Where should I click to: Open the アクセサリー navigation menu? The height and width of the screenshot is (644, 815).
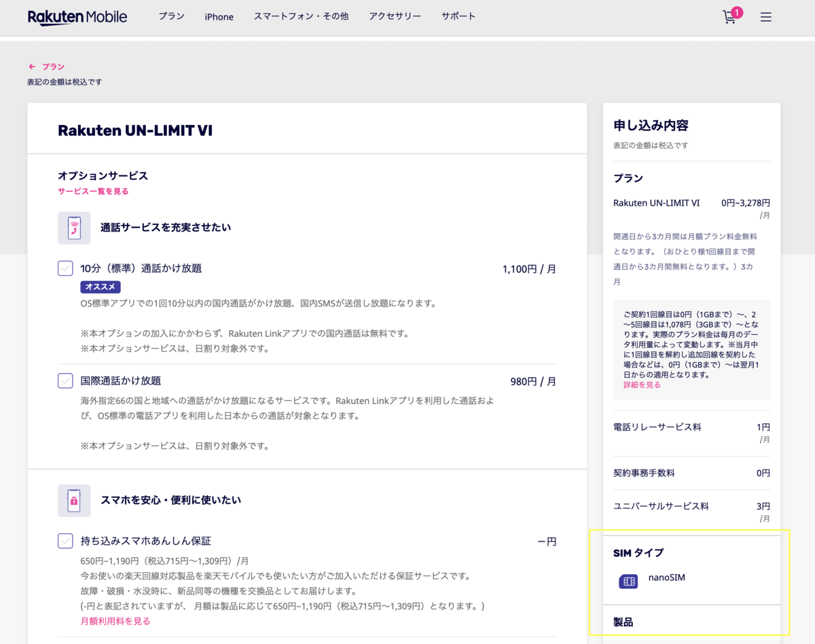(x=395, y=16)
